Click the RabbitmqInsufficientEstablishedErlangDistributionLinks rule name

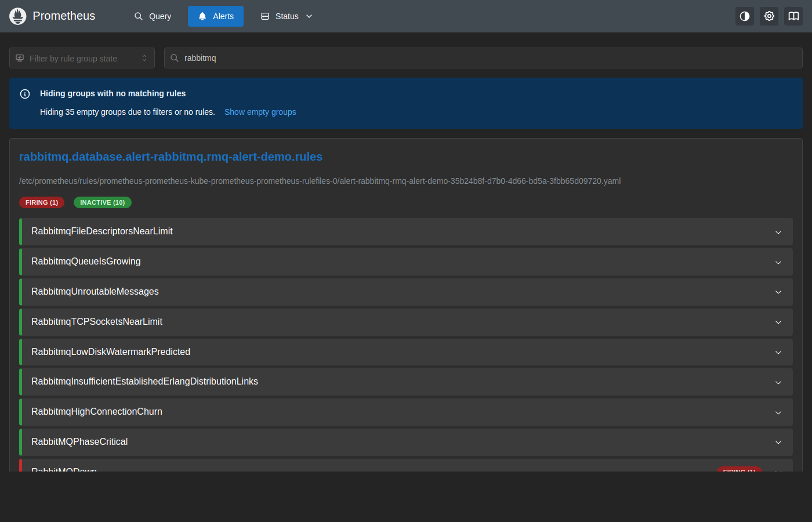pos(144,382)
